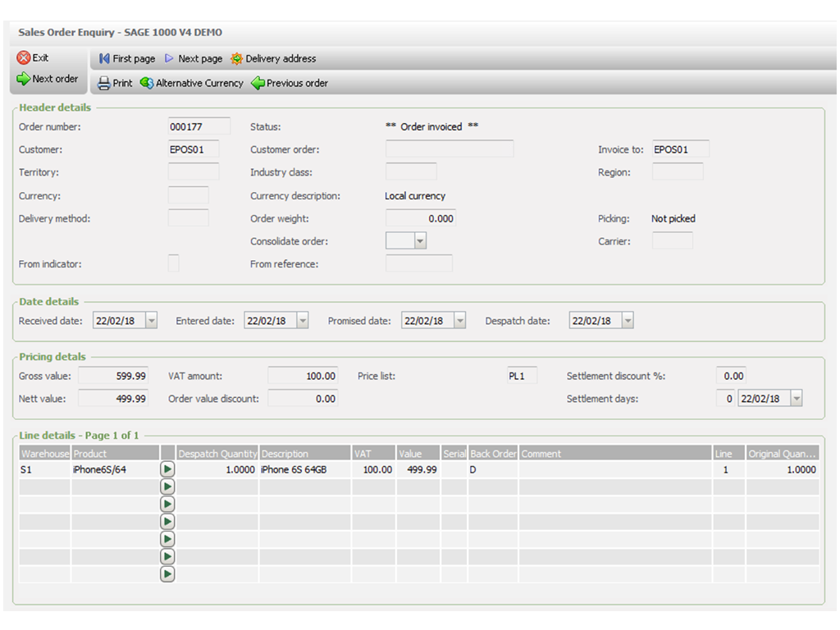Click the VAT amount field 100.00
Screen dimensions: 840x630
coord(303,376)
